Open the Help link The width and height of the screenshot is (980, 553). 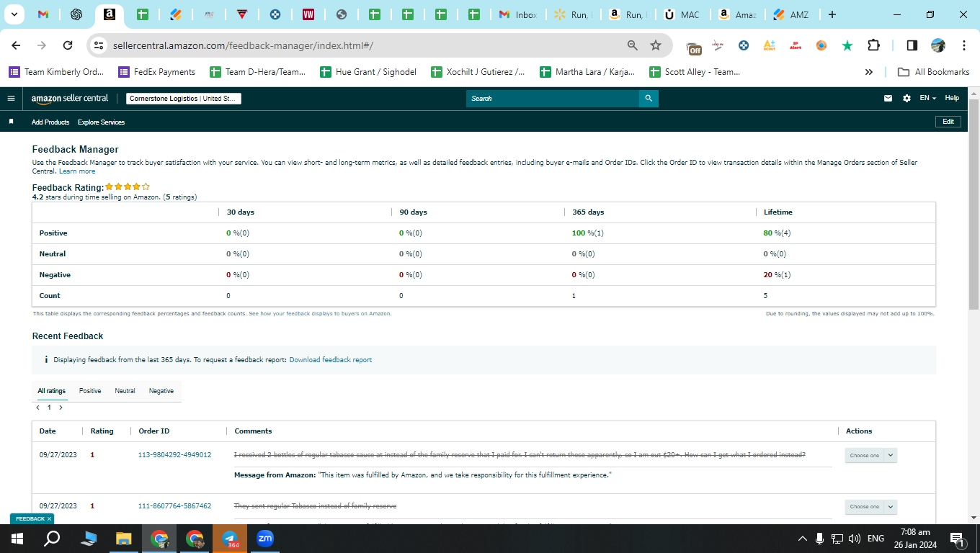tap(952, 99)
